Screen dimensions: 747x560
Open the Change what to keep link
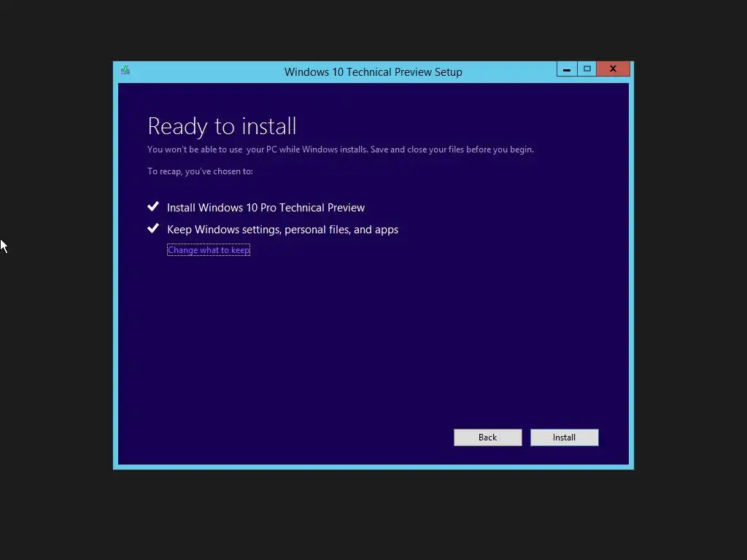click(209, 250)
